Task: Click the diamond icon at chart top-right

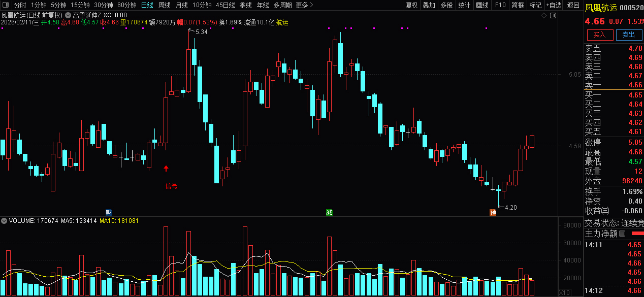Action: tap(543, 16)
